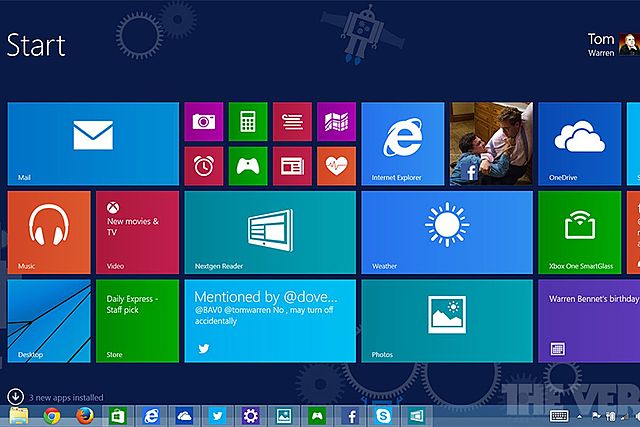Click Tom Warren's profile picture

[x=629, y=44]
